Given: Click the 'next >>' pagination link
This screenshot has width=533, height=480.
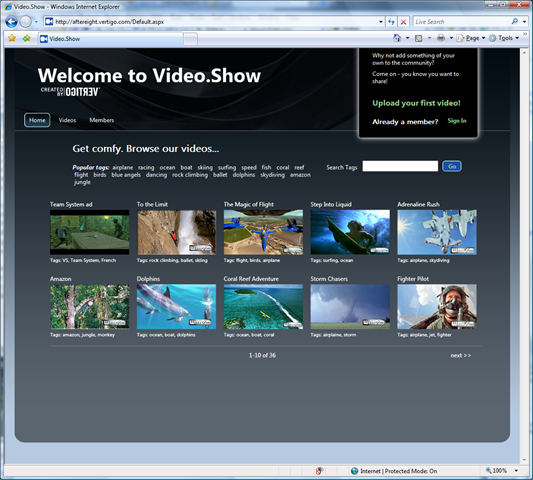Looking at the screenshot, I should pyautogui.click(x=461, y=356).
